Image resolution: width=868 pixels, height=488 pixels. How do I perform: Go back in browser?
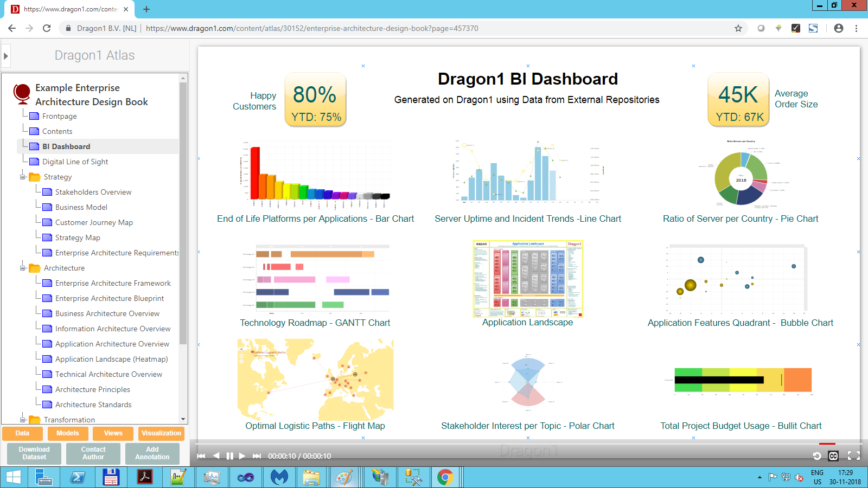coord(12,28)
